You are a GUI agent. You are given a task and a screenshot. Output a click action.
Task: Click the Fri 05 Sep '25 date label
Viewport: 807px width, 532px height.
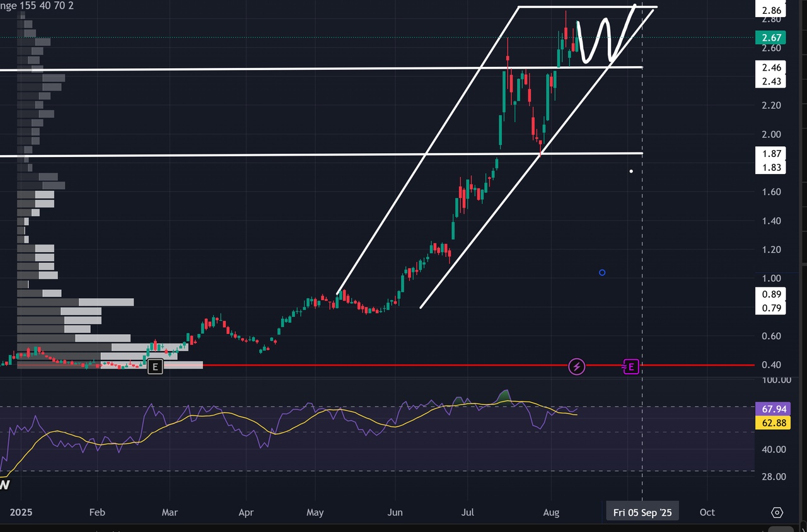click(x=642, y=512)
